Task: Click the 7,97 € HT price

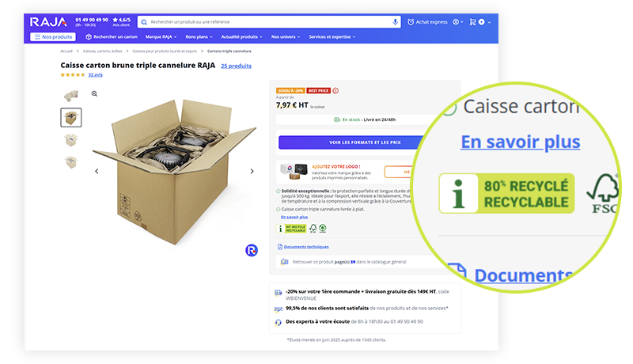Action: tap(292, 105)
